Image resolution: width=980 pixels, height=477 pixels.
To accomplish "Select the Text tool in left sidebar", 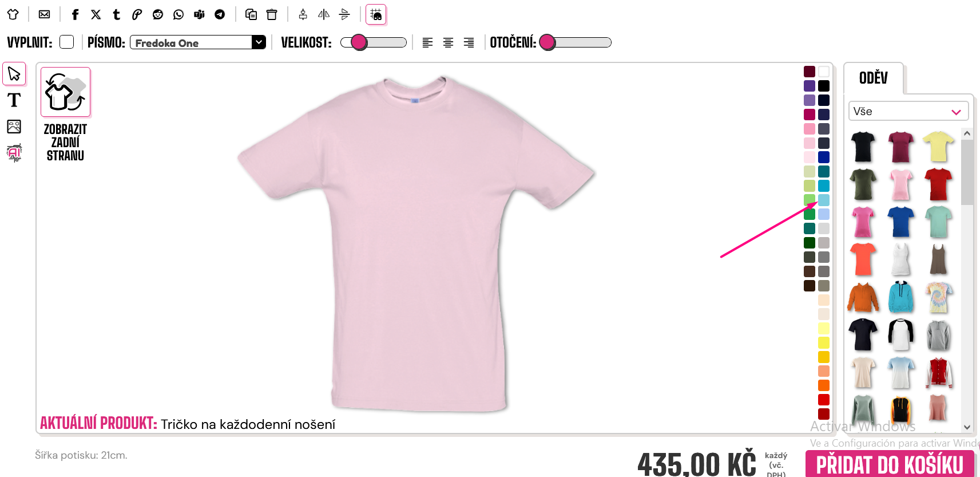I will [14, 100].
